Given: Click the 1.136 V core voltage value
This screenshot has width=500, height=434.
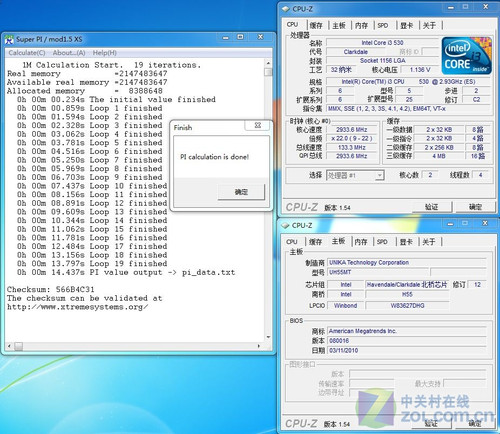Looking at the screenshot, I should click(x=420, y=70).
